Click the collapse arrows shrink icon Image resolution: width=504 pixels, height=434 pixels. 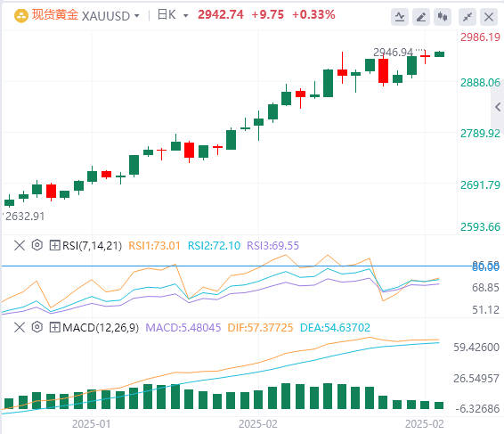point(467,16)
